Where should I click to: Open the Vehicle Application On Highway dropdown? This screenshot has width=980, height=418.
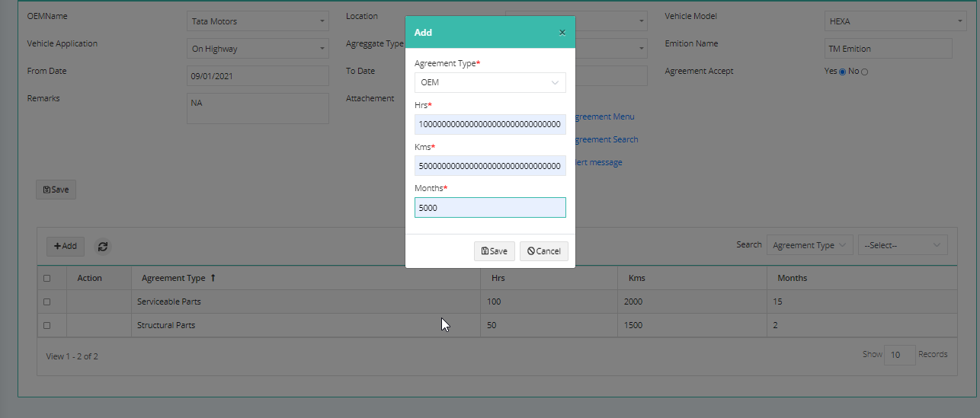tap(258, 49)
